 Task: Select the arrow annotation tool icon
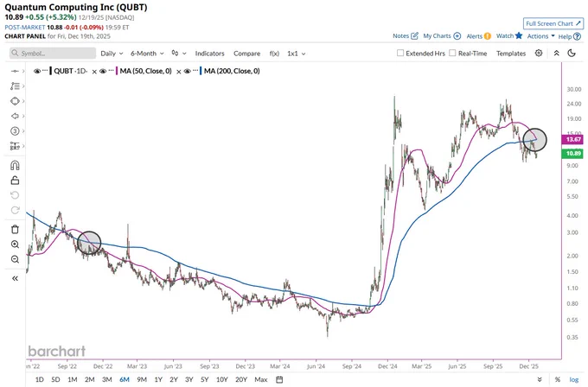coord(15,116)
